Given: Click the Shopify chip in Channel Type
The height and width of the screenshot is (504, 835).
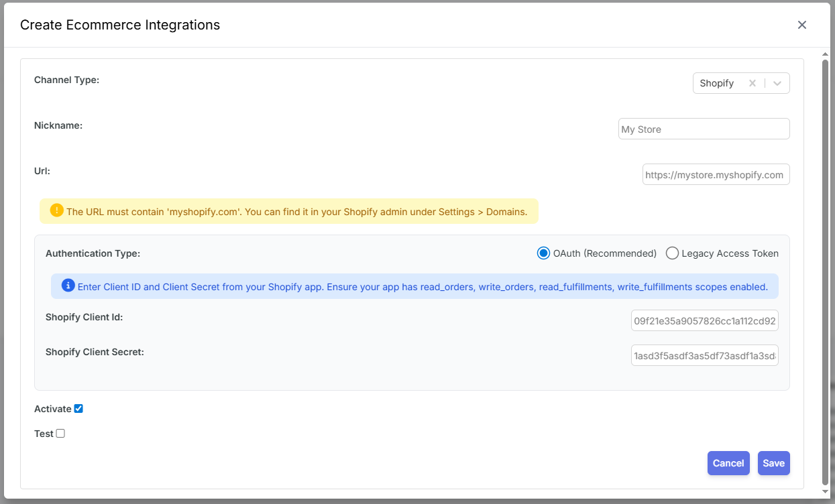Looking at the screenshot, I should pyautogui.click(x=717, y=82).
